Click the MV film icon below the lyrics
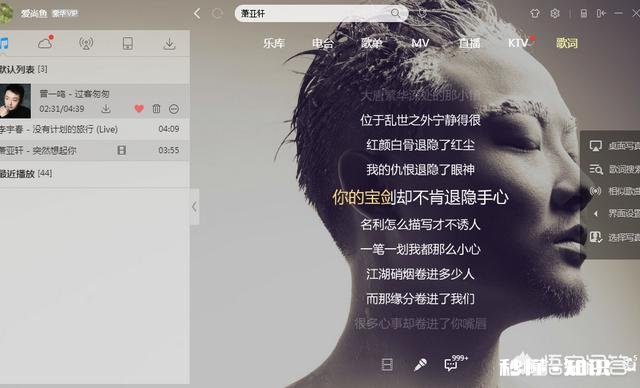Screen dimensions: 640x388 [x=387, y=364]
